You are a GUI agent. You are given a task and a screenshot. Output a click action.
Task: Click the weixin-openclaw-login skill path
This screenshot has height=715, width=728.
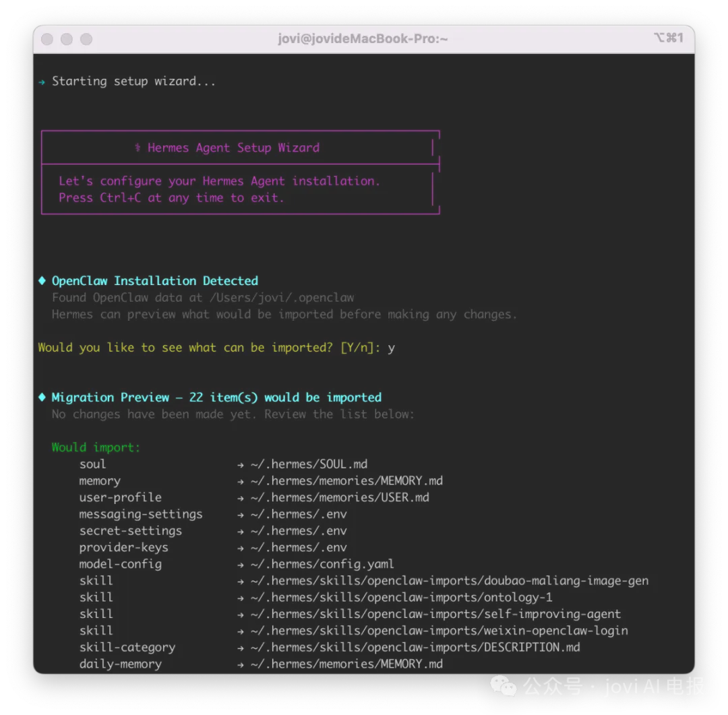coord(439,631)
